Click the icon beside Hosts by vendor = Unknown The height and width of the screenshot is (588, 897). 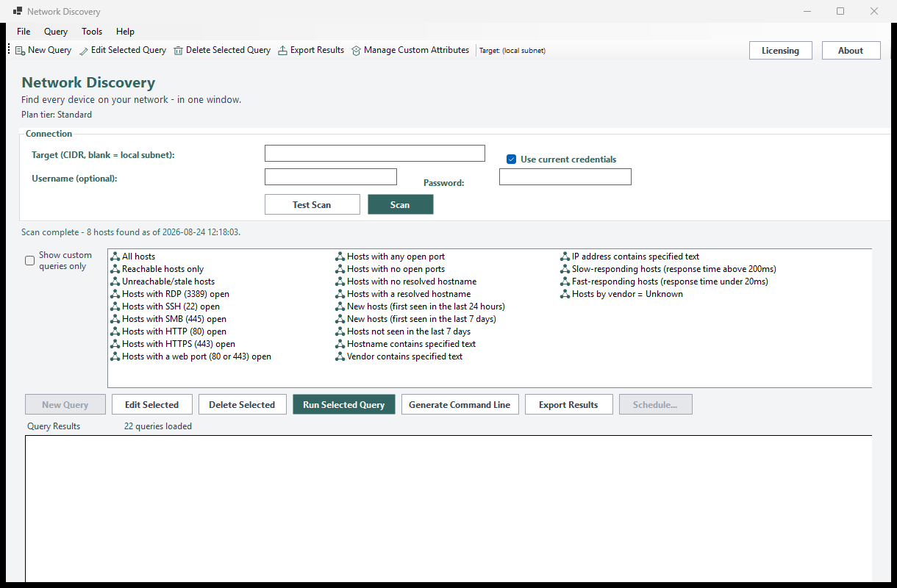(x=565, y=294)
